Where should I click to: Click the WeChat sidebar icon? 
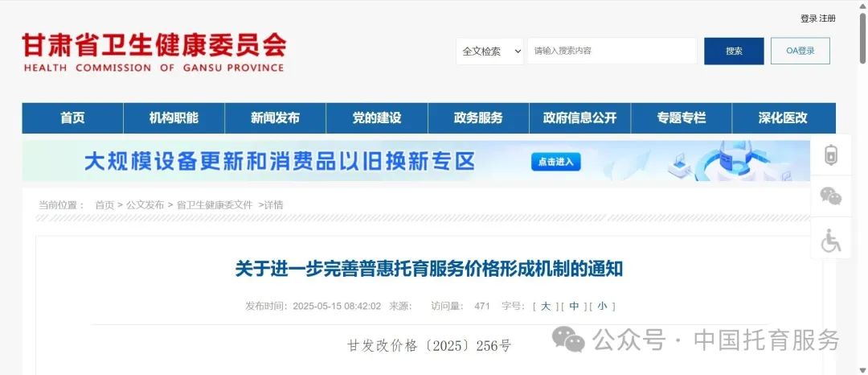(830, 196)
